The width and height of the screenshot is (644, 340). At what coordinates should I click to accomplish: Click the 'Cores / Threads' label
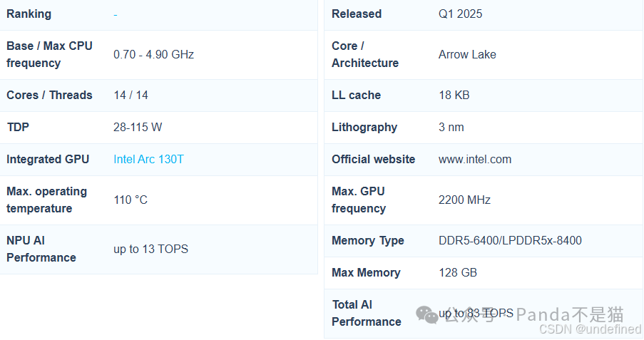point(49,96)
